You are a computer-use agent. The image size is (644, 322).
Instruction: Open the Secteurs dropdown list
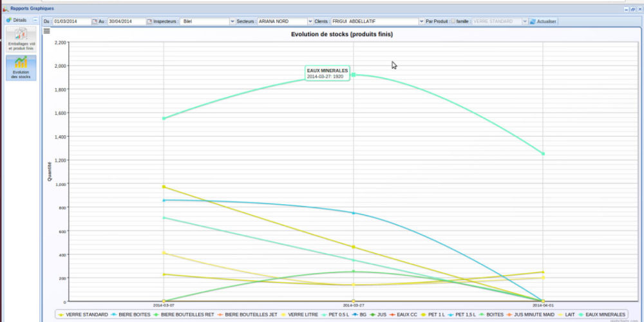click(x=310, y=21)
